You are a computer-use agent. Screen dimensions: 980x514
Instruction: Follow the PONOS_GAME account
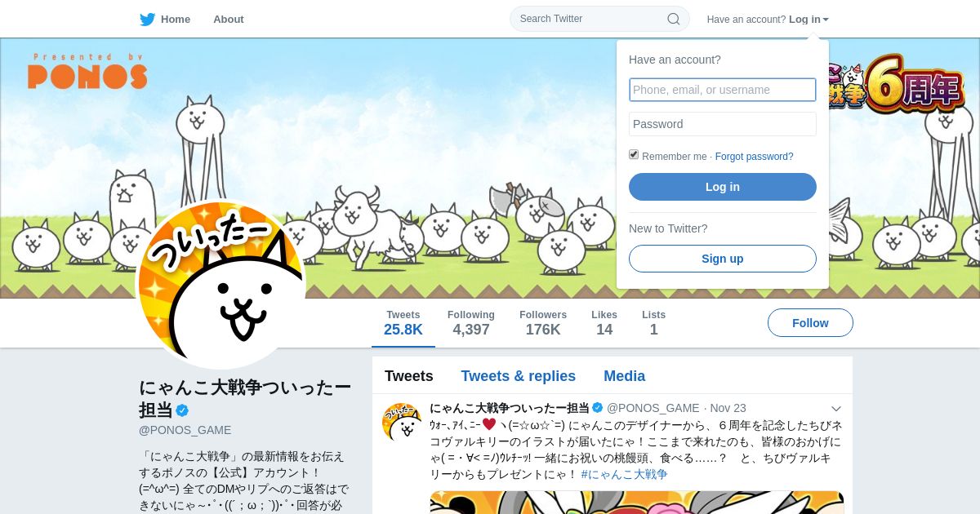(x=810, y=323)
